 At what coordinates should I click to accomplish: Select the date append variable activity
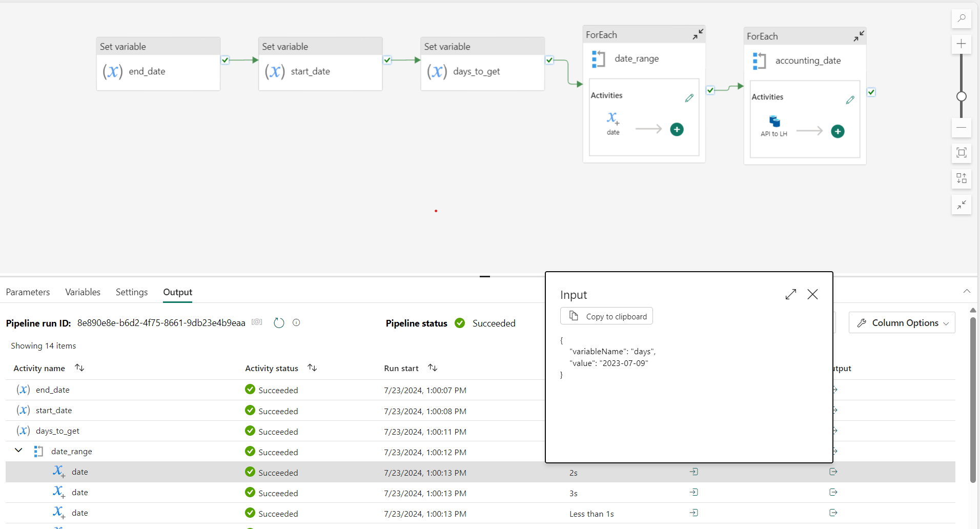[613, 124]
